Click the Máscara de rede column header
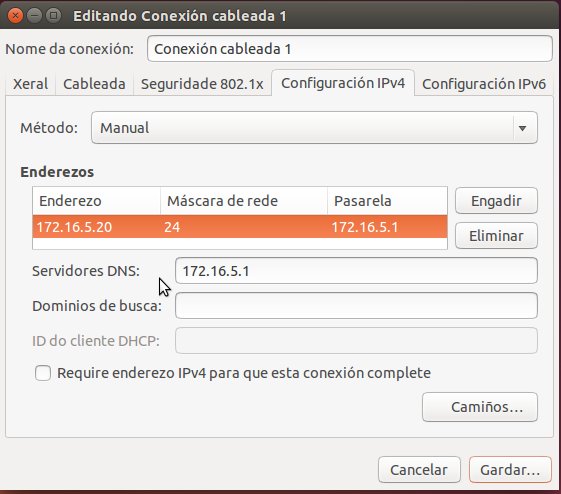This screenshot has height=494, width=561. click(x=244, y=201)
